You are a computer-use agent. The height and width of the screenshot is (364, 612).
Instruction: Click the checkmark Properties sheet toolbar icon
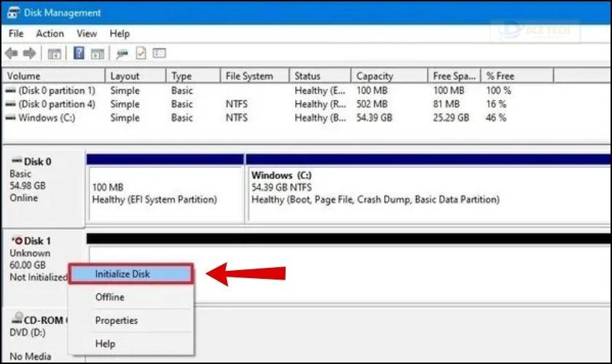click(141, 53)
